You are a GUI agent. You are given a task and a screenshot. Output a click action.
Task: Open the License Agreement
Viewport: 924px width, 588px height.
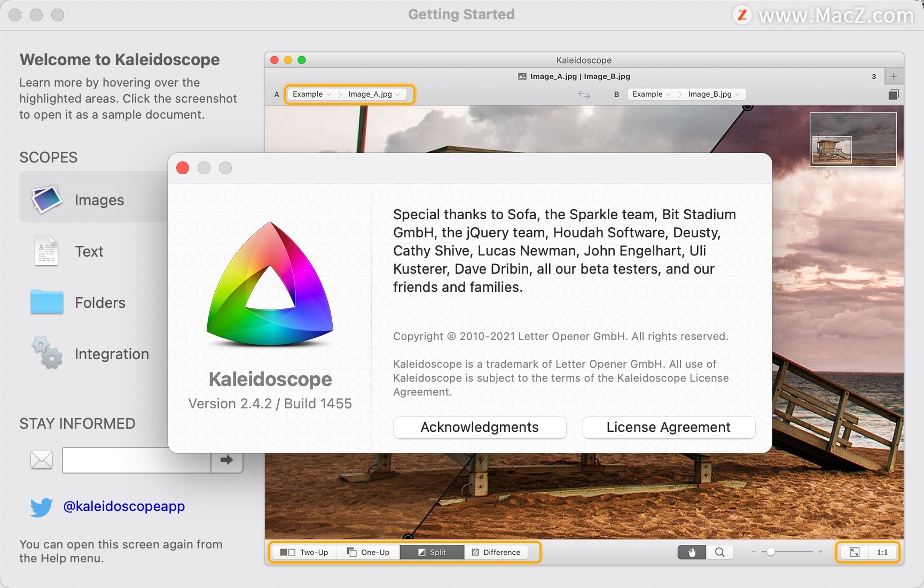(669, 428)
